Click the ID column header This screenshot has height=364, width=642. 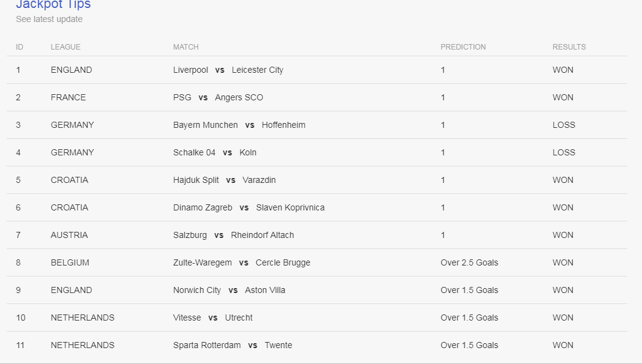(19, 47)
